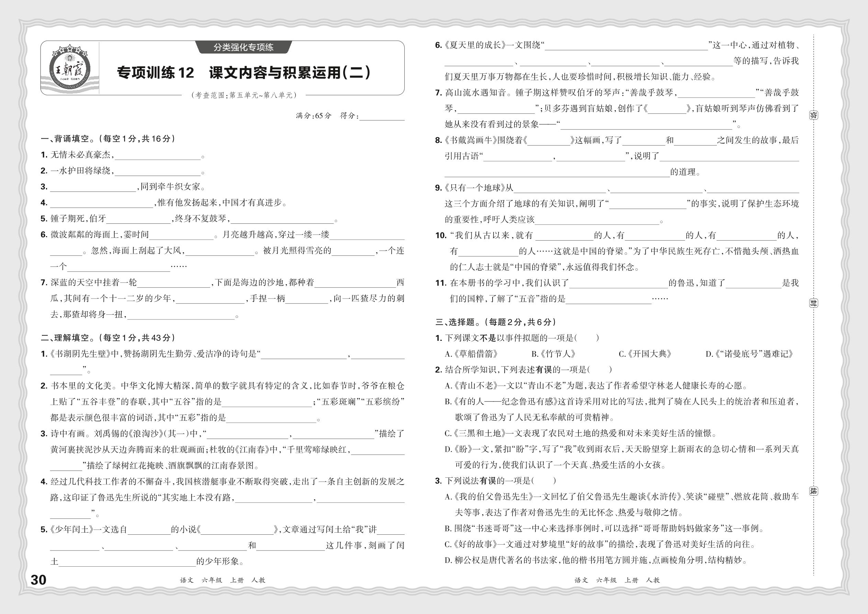Select option C.《开国大典》
The width and height of the screenshot is (868, 614).
tap(645, 354)
